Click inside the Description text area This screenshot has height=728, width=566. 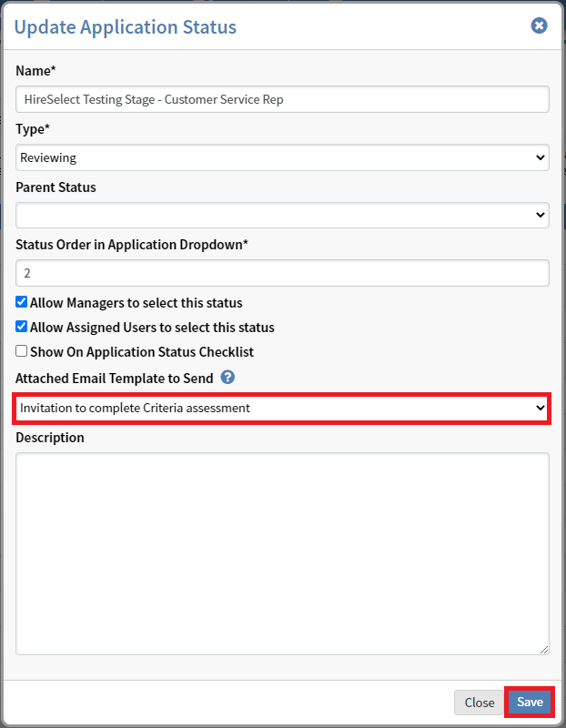point(282,552)
